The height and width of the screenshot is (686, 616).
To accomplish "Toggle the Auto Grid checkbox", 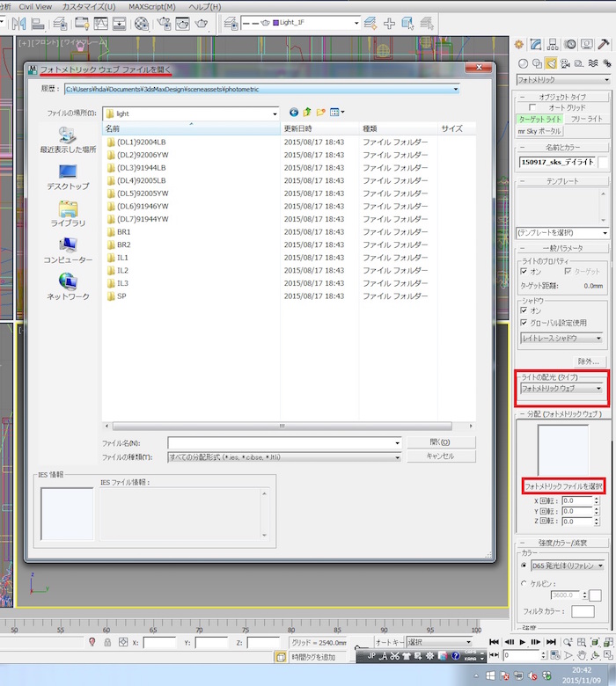I will click(x=533, y=106).
